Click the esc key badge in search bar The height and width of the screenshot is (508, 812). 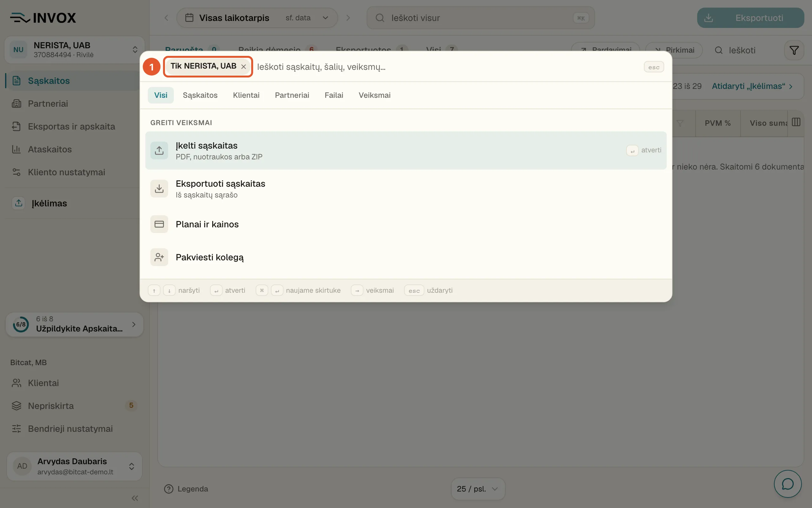click(x=654, y=67)
